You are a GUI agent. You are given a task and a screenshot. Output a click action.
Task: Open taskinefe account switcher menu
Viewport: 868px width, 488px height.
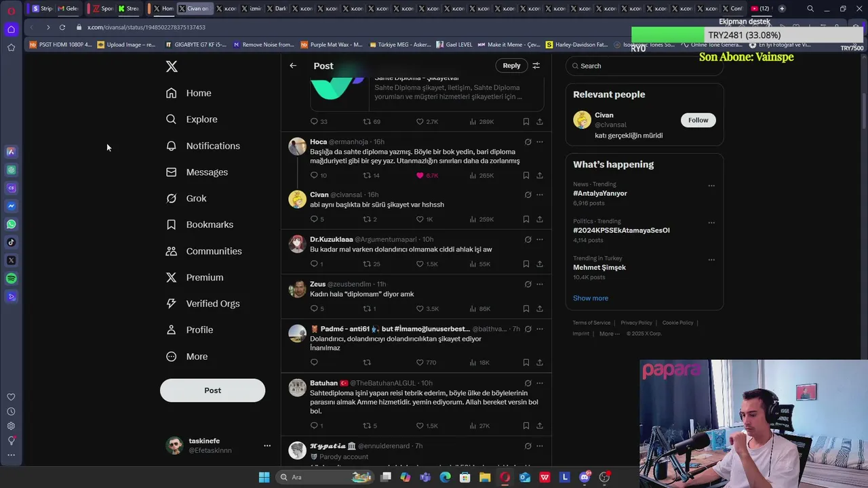[x=267, y=445]
